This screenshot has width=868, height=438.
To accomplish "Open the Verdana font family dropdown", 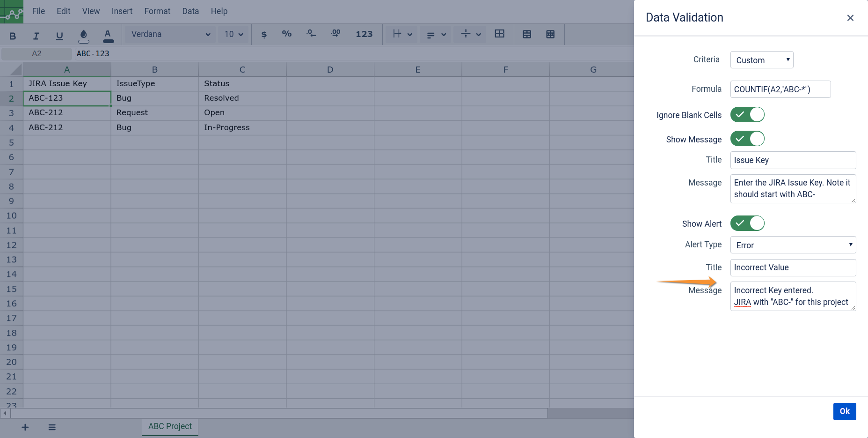I will pos(170,34).
